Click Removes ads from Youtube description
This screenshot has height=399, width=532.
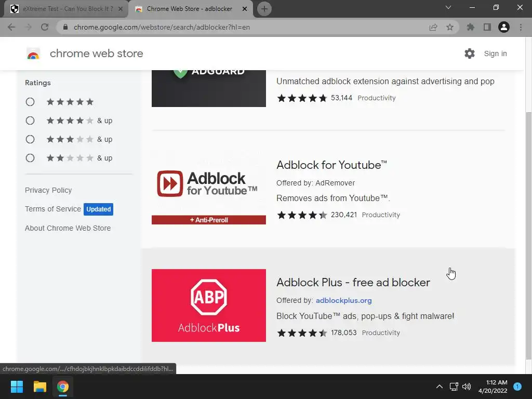[333, 198]
